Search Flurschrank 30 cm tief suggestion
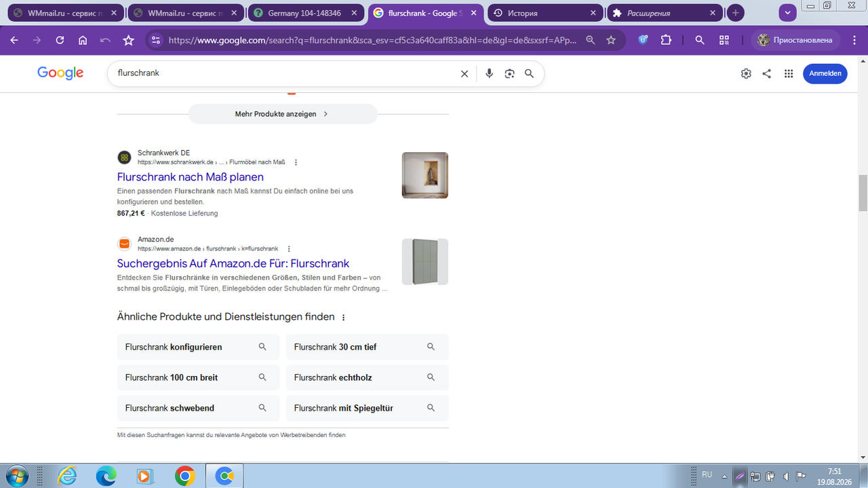Image resolution: width=868 pixels, height=488 pixels. (368, 347)
